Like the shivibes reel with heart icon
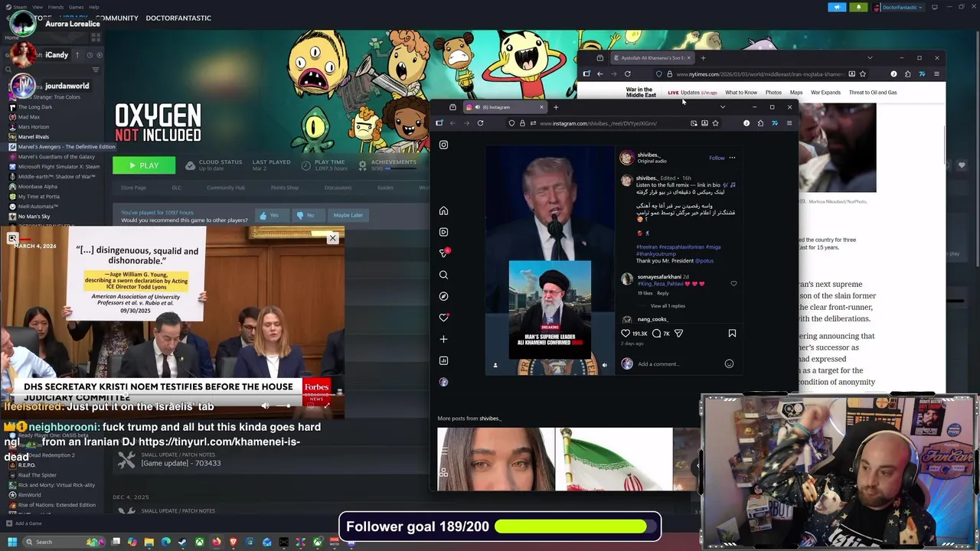Image resolution: width=980 pixels, height=551 pixels. tap(626, 333)
